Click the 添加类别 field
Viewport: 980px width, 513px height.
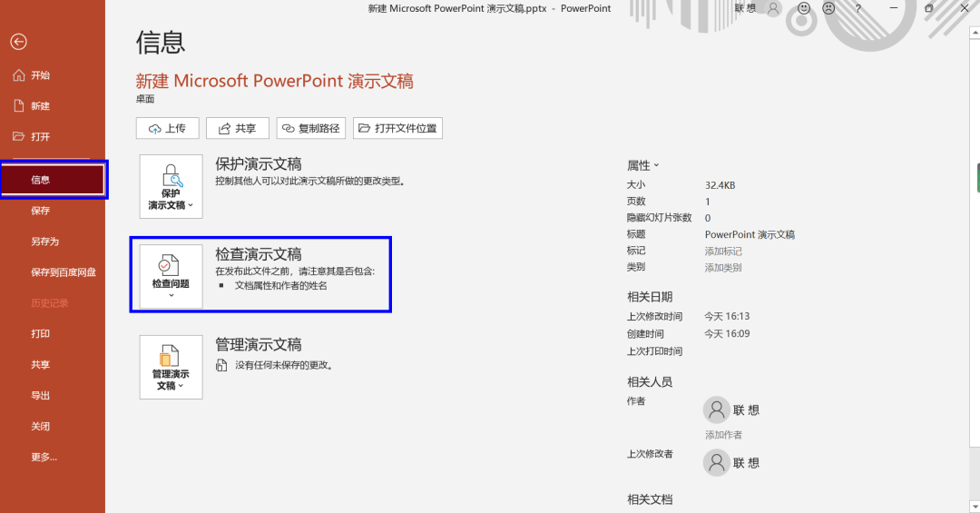tap(723, 267)
